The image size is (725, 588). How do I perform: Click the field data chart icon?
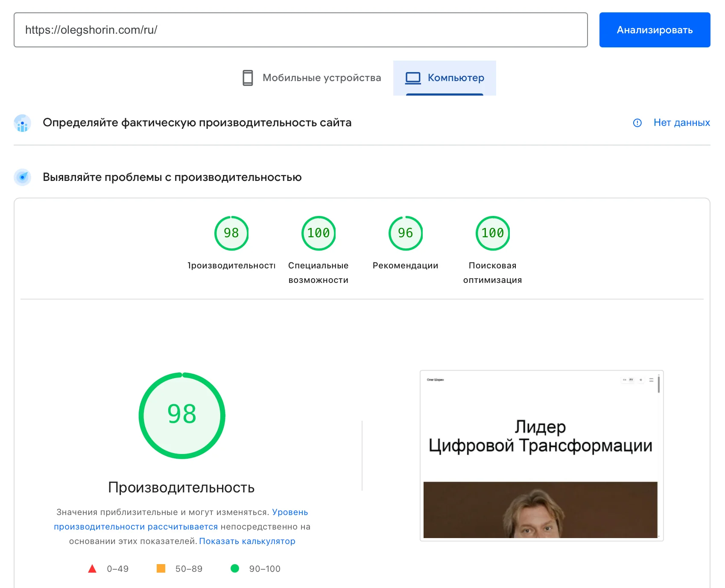[x=22, y=123]
